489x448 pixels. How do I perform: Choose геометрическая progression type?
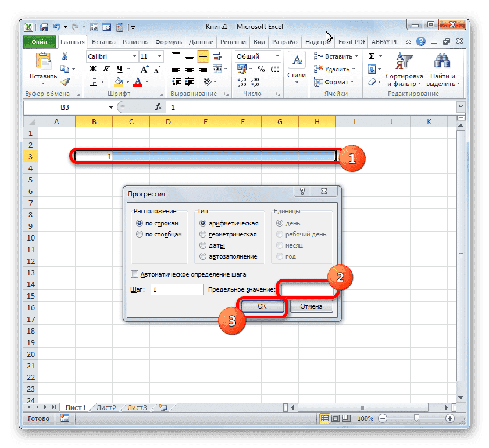click(x=202, y=234)
